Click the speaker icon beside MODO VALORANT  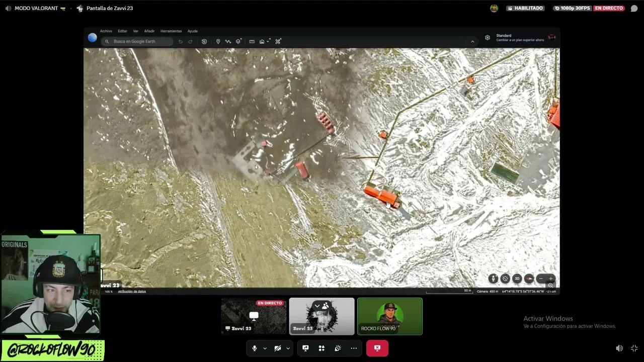point(8,9)
